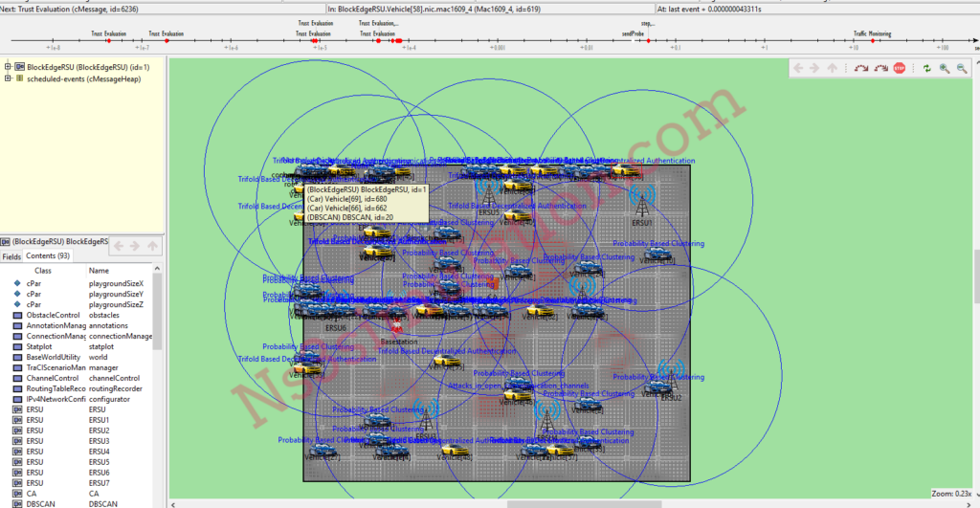Select the AnnotationManager annotations row
The image size is (980, 508).
pos(78,325)
